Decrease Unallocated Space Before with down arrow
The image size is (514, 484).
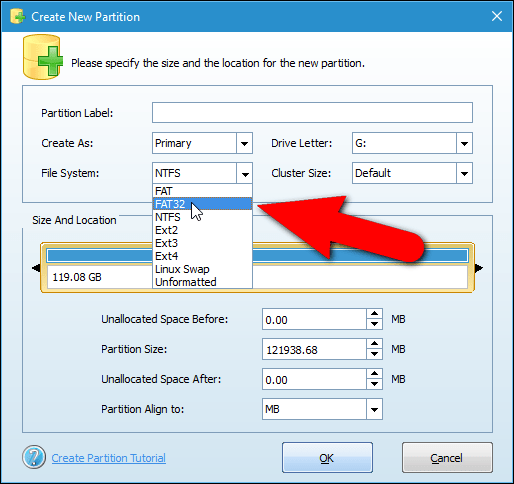click(374, 324)
